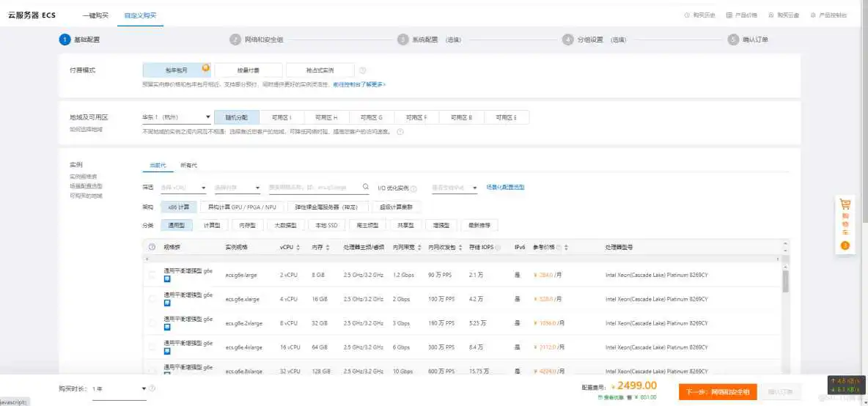Viewport: 868px width, 406px height.
Task: Select the x86 计算 architecture option
Action: [x=179, y=207]
